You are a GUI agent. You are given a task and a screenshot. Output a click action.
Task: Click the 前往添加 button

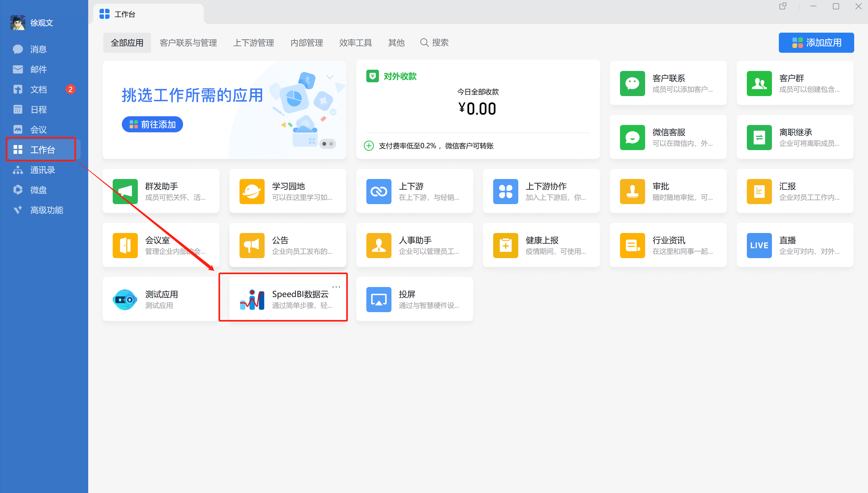pyautogui.click(x=152, y=125)
